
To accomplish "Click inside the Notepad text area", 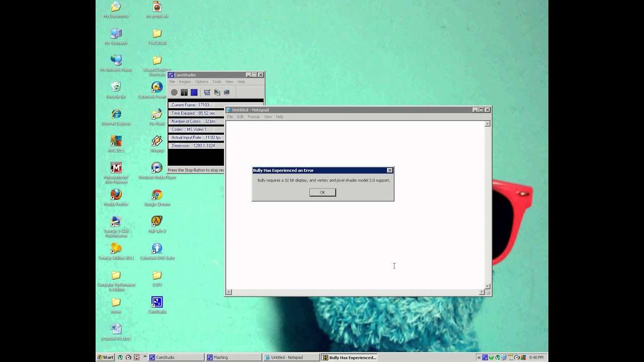I will 355,205.
